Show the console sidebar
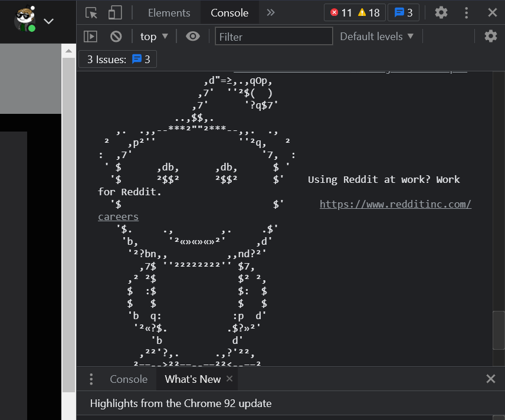The width and height of the screenshot is (505, 420). [x=90, y=36]
